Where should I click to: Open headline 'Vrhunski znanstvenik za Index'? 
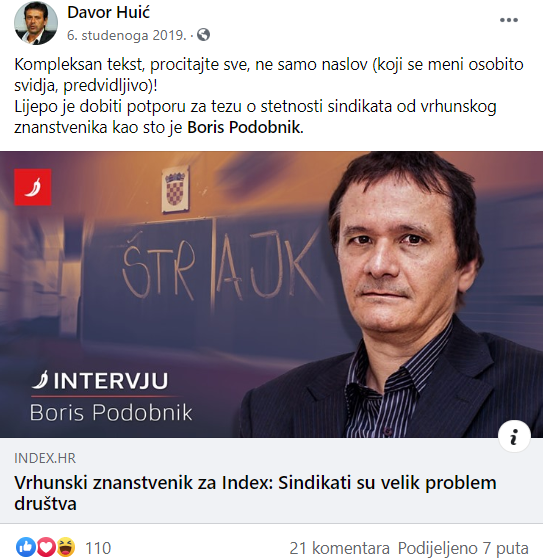pos(255,493)
